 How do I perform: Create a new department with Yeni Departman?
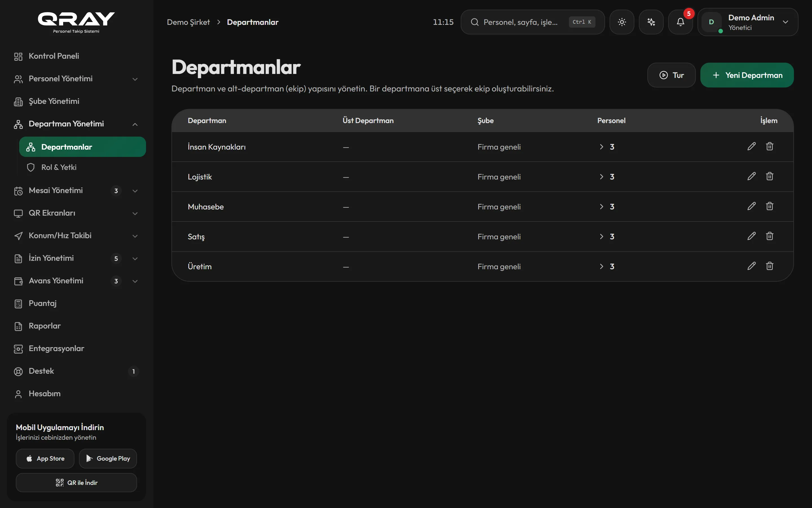(x=747, y=75)
